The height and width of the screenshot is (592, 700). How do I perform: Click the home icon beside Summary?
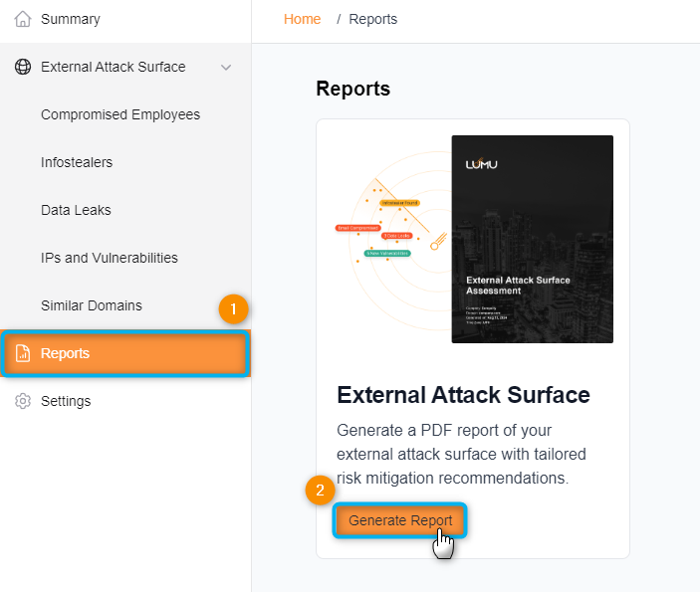point(24,19)
